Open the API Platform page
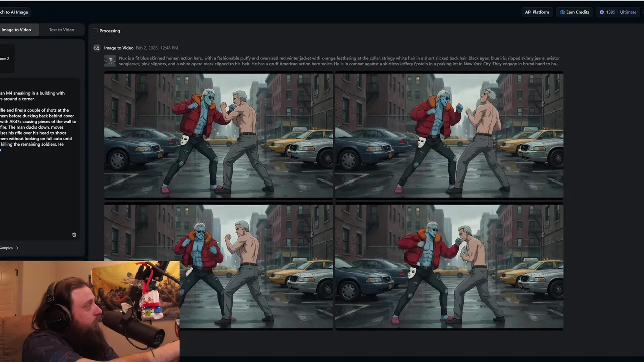The height and width of the screenshot is (362, 644). click(537, 12)
